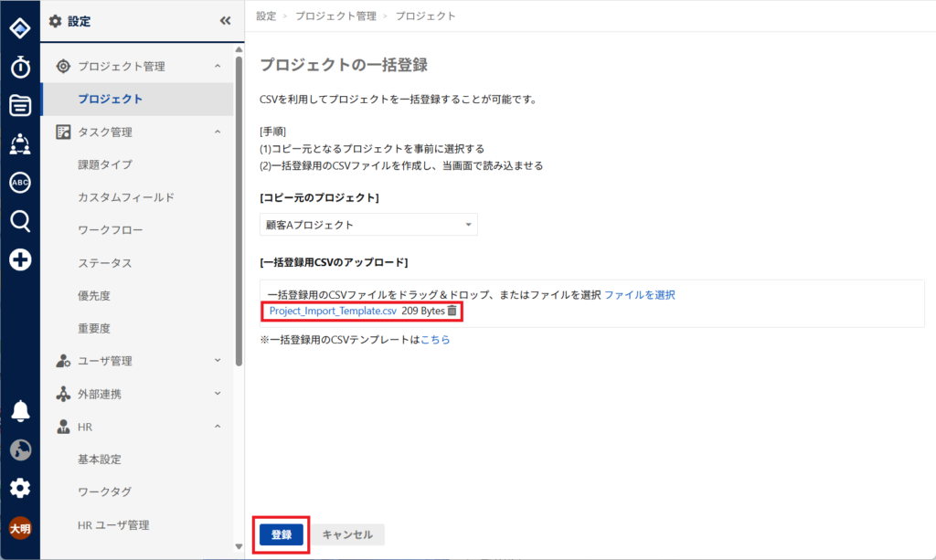Screen dimensions: 936x560
Task: Click the 大明 user avatar
Action: (20, 528)
